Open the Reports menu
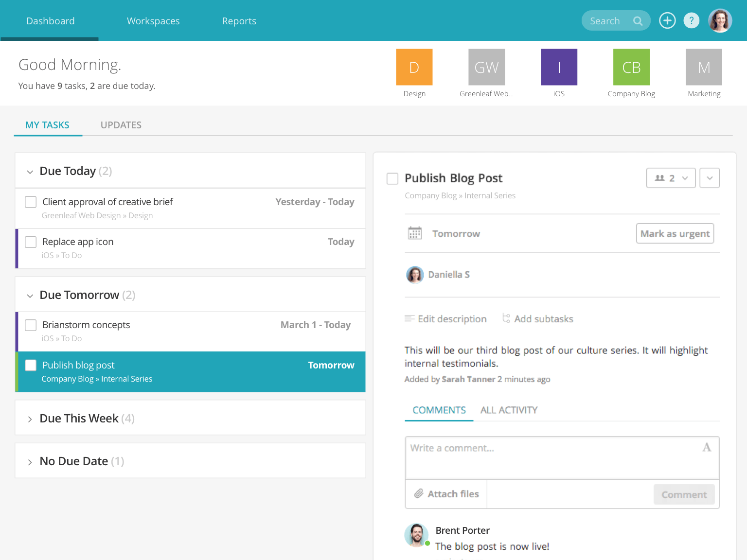 click(239, 21)
